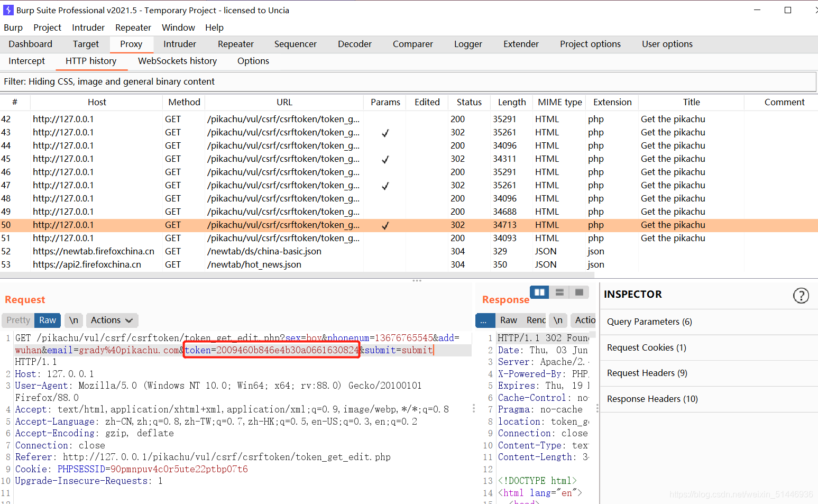Select row 53 api2.firefoxchina.cn
818x504 pixels.
click(x=409, y=264)
